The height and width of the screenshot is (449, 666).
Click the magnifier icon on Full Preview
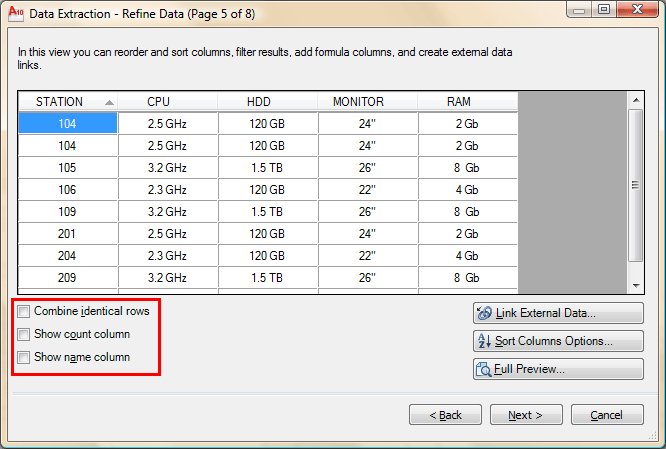pos(483,369)
